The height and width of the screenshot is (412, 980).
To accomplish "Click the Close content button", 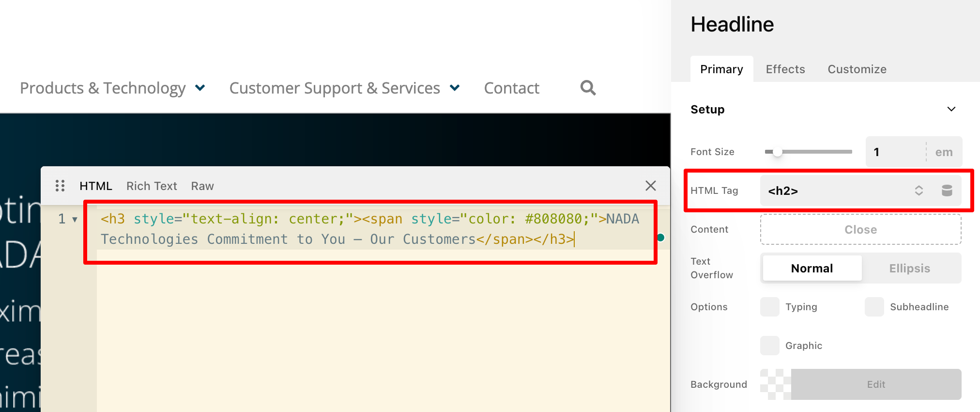I will tap(860, 229).
